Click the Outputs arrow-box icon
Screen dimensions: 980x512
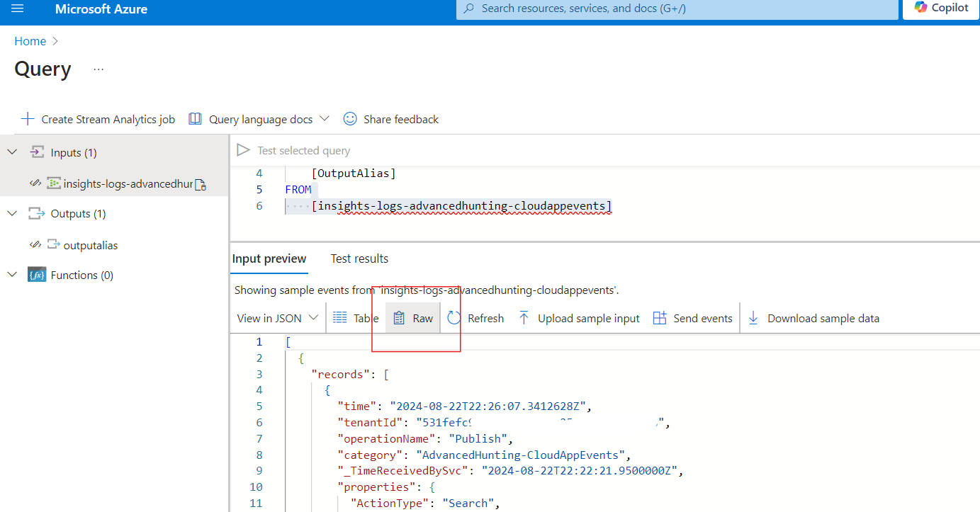(37, 213)
